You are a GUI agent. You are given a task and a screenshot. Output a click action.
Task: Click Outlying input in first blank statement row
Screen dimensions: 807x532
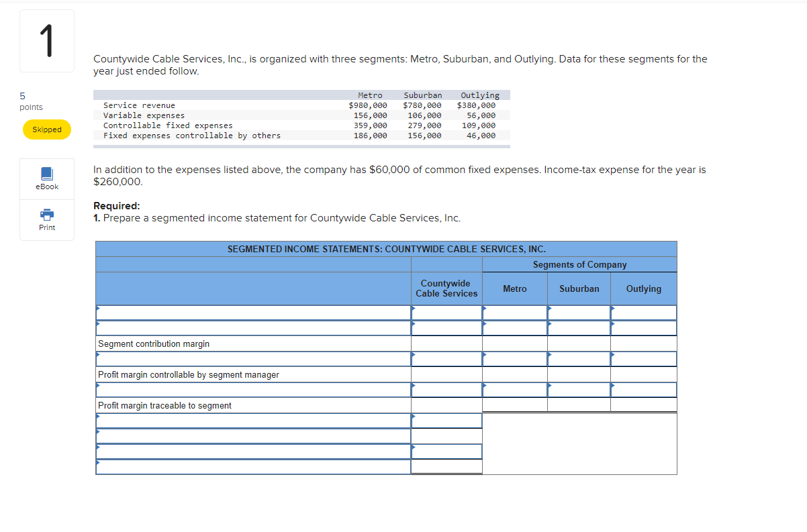point(644,313)
